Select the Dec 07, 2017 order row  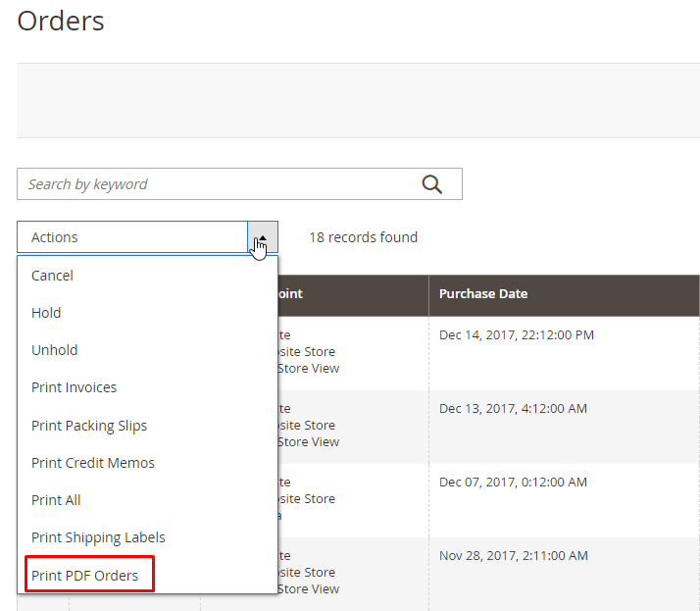[x=513, y=483]
